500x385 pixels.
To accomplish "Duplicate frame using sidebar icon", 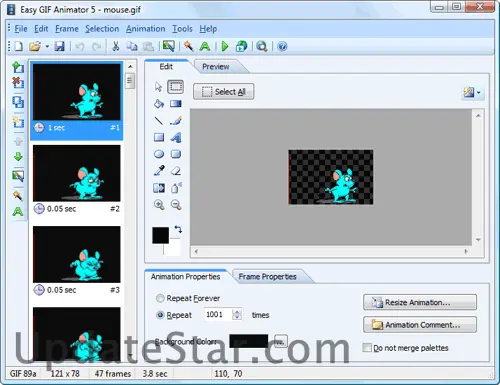I will point(18,102).
